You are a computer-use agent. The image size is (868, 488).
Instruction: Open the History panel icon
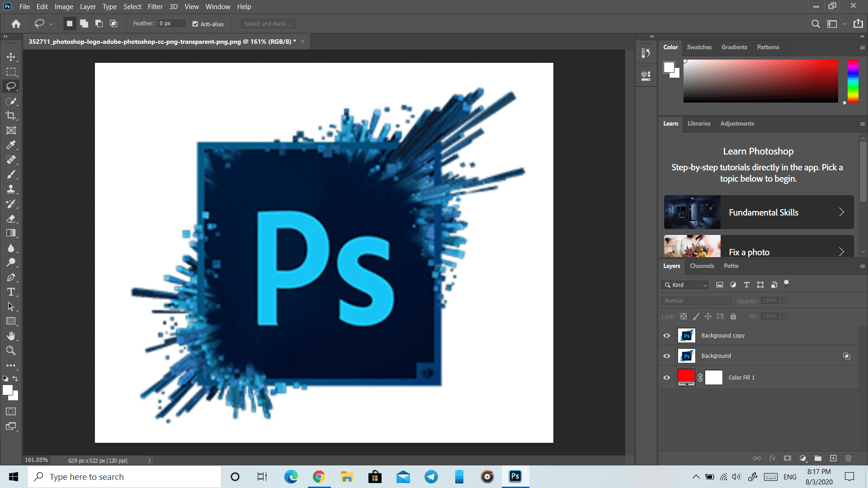click(646, 53)
